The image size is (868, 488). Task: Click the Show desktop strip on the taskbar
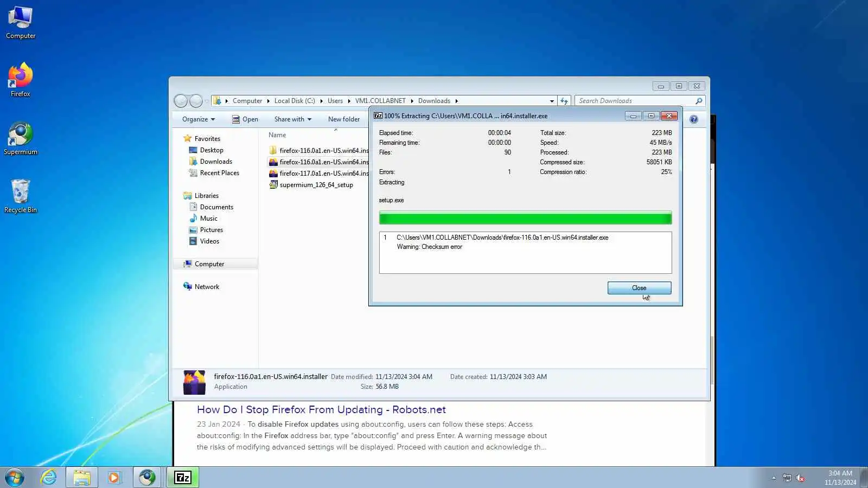[x=864, y=478]
